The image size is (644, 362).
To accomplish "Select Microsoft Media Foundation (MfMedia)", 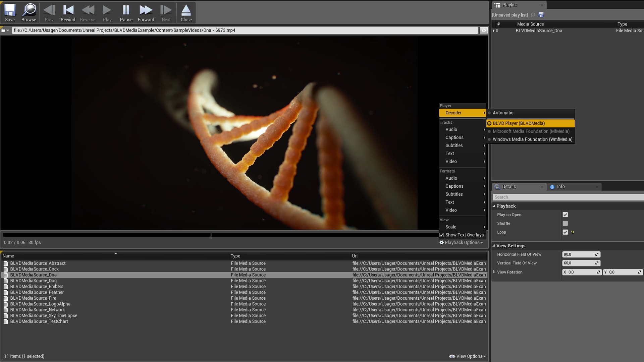I will click(x=531, y=131).
